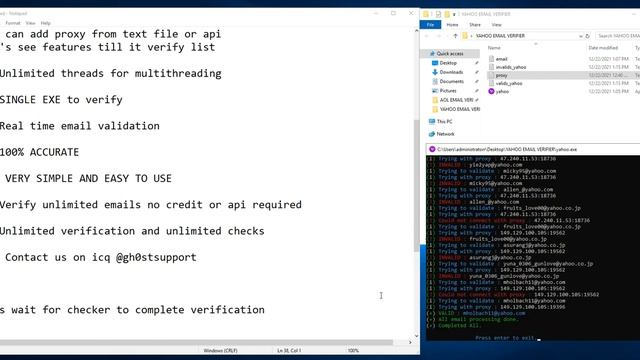Viewport: 640px width, 360px height.
Task: Click the Quick access star icon
Action: pyautogui.click(x=432, y=53)
